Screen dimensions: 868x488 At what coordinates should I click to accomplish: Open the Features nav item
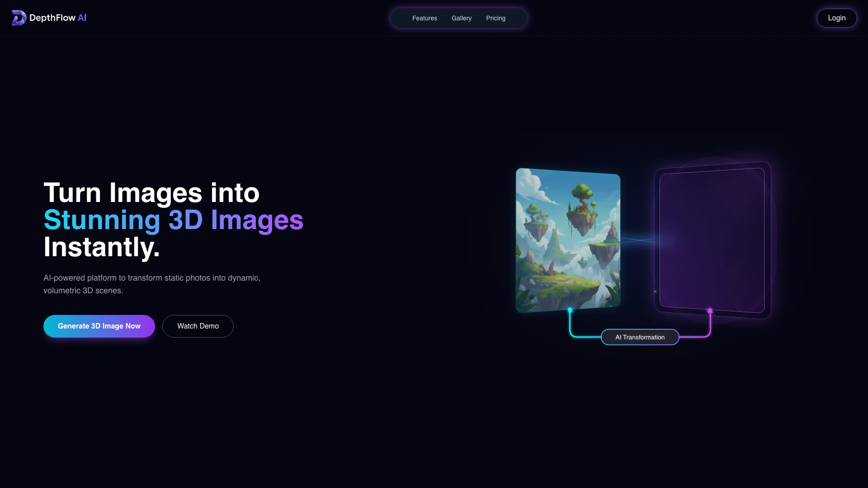424,18
